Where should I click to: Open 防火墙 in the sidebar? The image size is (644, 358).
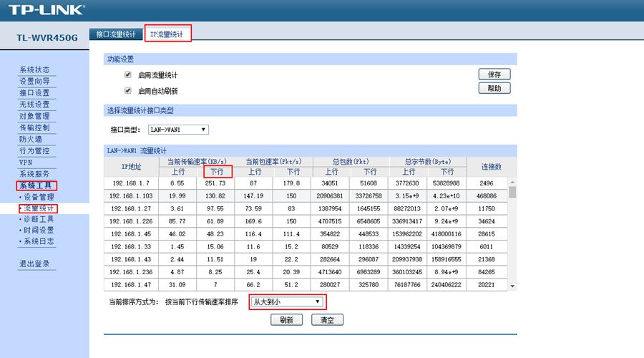(30, 139)
